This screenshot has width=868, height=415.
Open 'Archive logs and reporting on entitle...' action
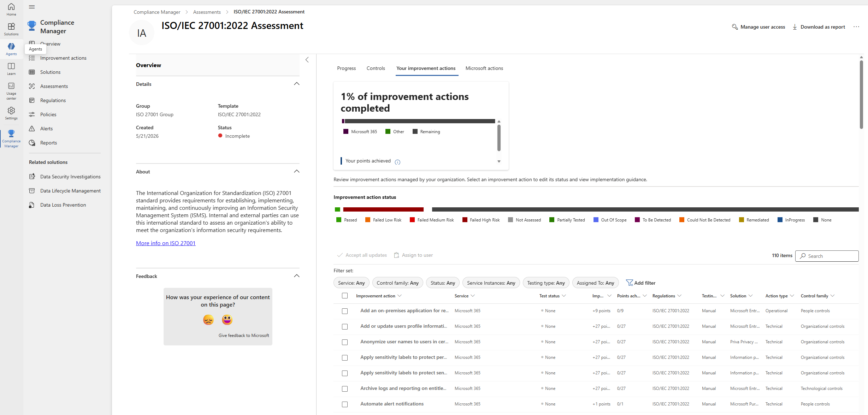pyautogui.click(x=403, y=388)
